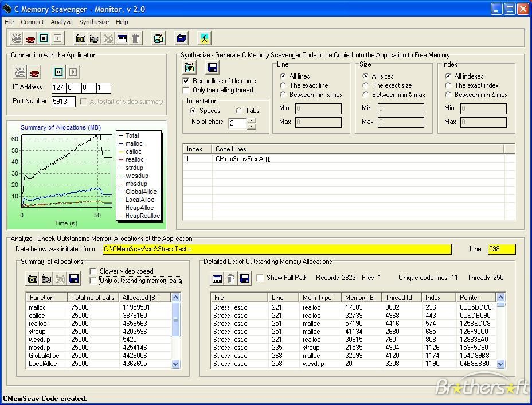The image size is (532, 405).
Task: Click red telephone icon in Connection panel
Action: pyautogui.click(x=34, y=72)
